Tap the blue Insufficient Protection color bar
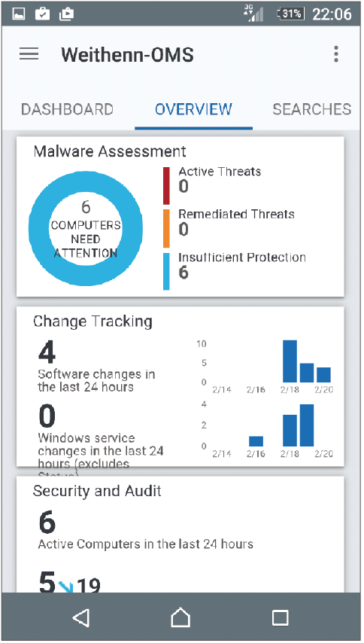 [166, 272]
